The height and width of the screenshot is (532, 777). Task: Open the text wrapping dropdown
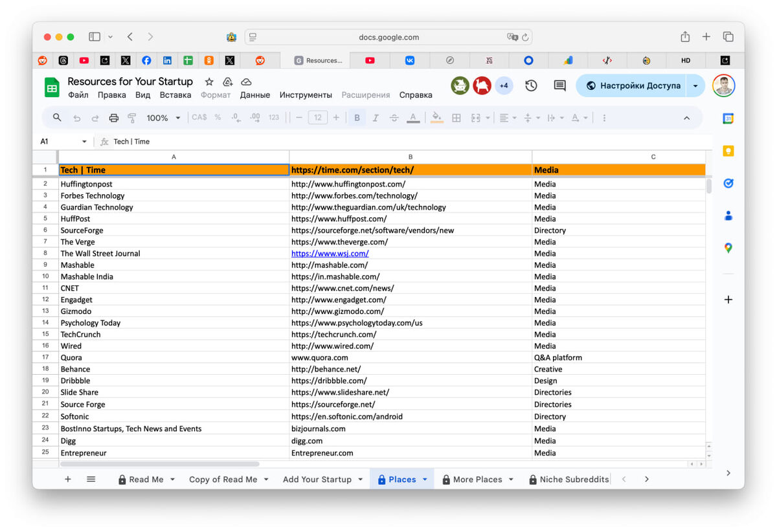[x=555, y=118]
